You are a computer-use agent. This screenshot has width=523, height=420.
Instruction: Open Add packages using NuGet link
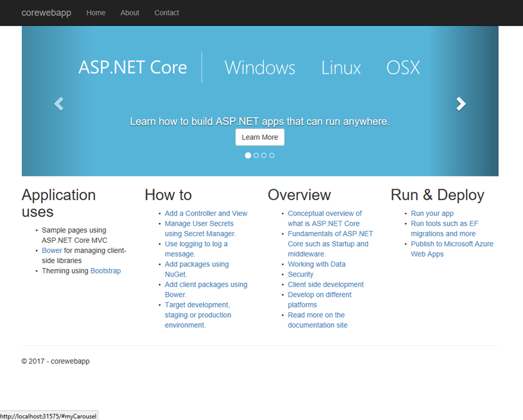click(197, 269)
